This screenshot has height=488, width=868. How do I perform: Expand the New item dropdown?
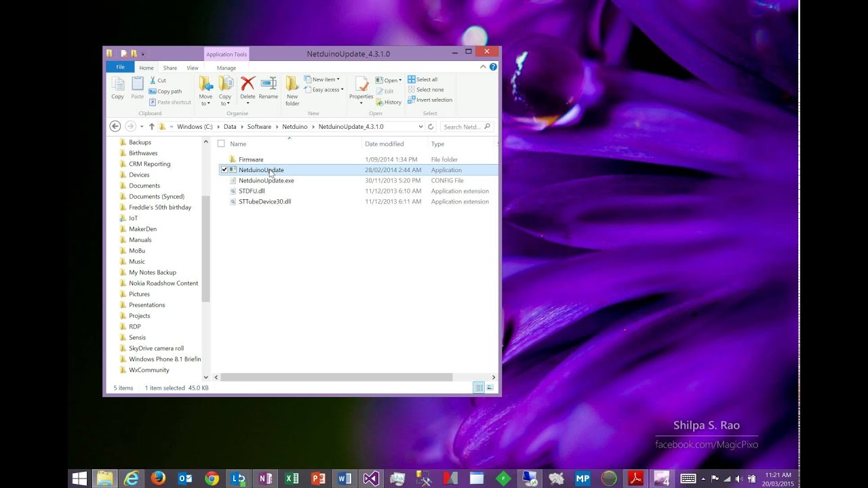pos(323,79)
